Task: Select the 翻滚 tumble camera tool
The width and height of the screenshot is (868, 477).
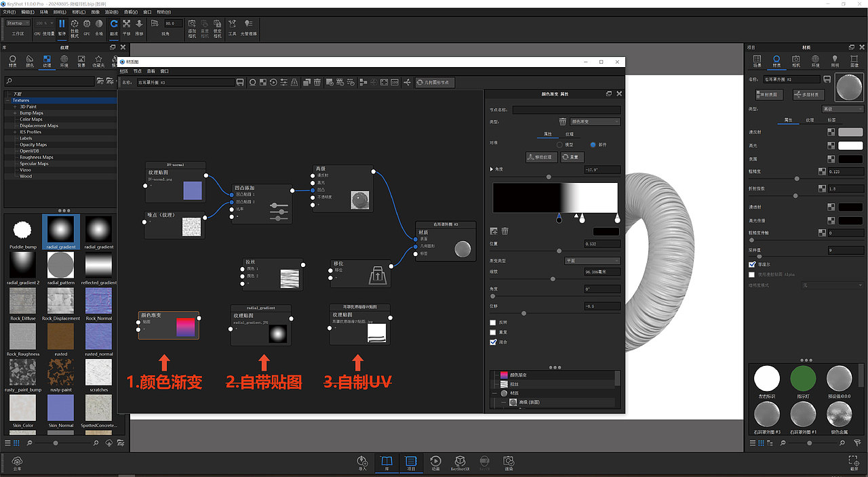Action: tap(114, 24)
